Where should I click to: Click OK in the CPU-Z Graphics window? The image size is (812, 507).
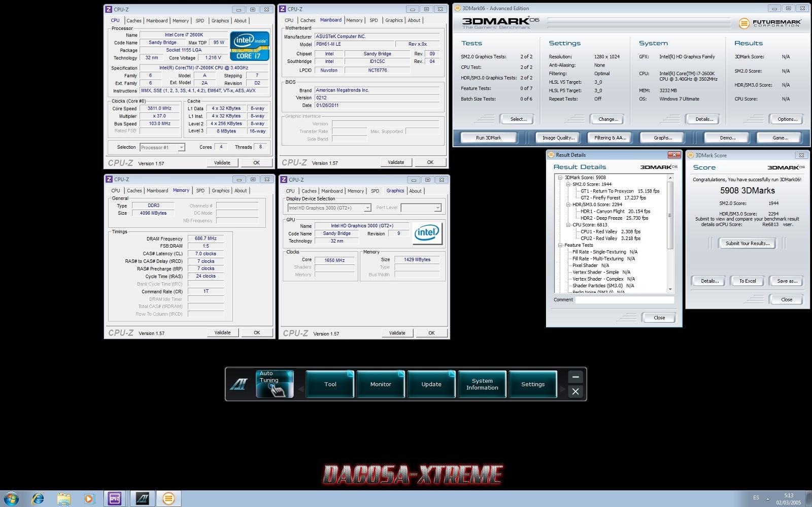tap(431, 333)
